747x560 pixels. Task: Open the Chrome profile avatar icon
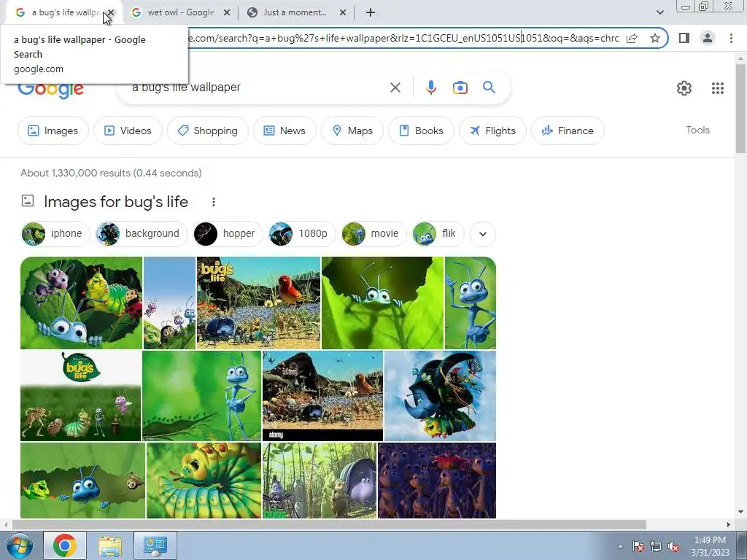coord(708,38)
